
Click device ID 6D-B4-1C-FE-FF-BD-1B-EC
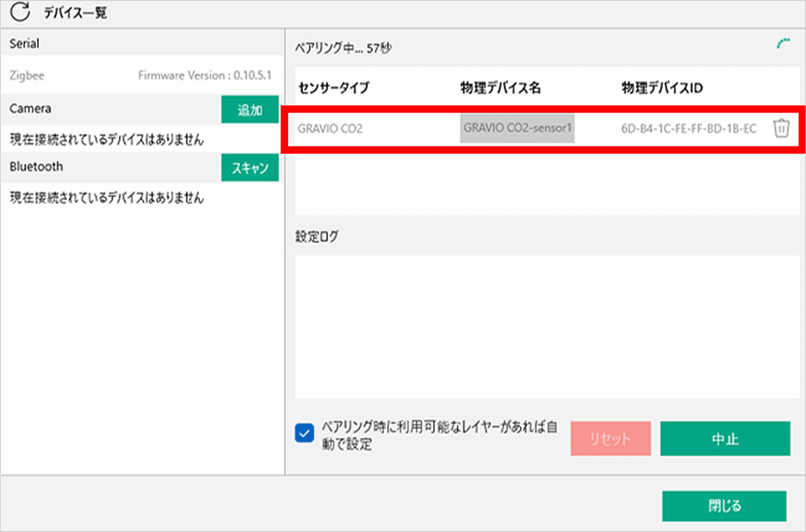click(x=688, y=129)
